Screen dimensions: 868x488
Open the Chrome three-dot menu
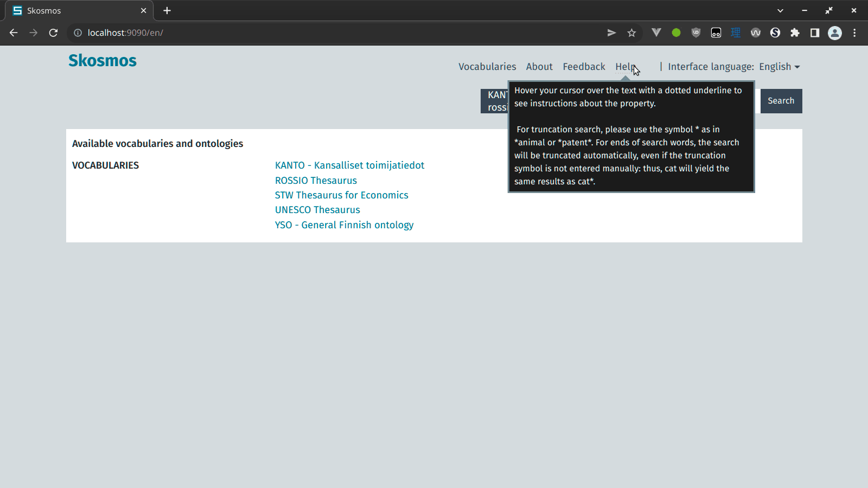pos(854,33)
